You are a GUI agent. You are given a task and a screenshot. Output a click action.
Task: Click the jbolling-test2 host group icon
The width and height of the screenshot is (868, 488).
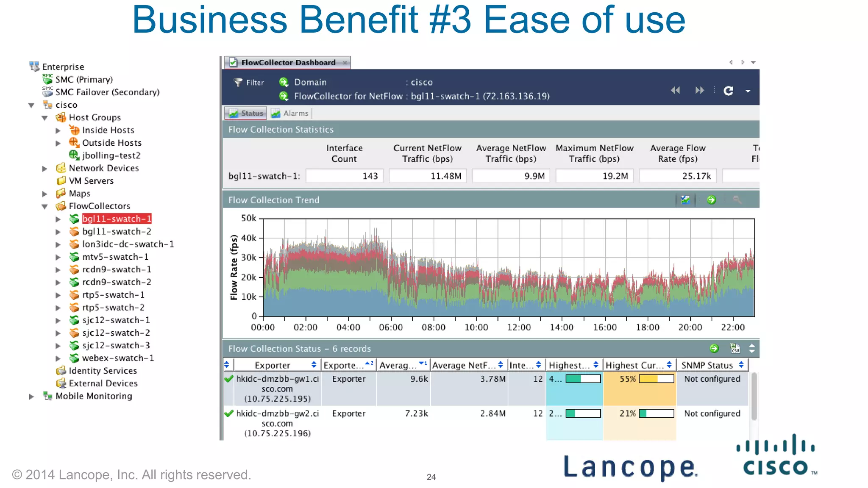coord(74,155)
